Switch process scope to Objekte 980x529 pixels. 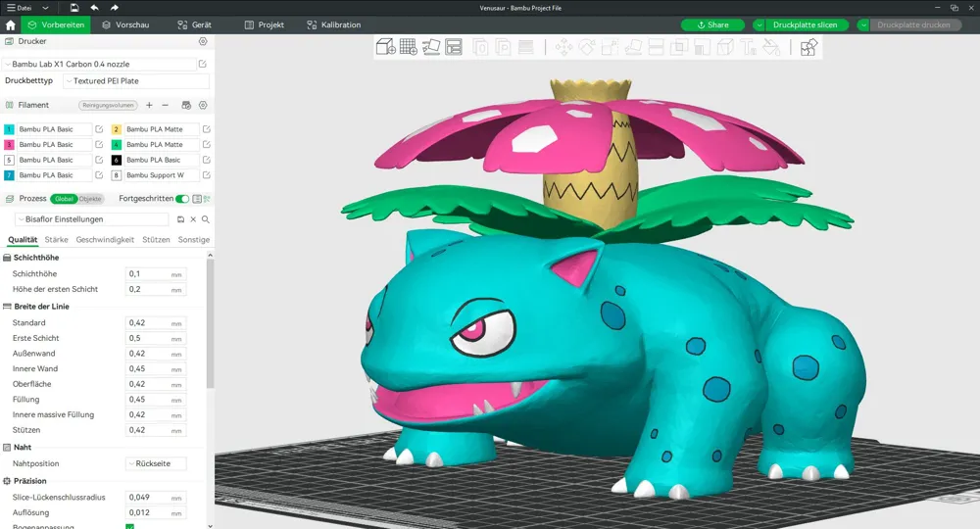(90, 199)
